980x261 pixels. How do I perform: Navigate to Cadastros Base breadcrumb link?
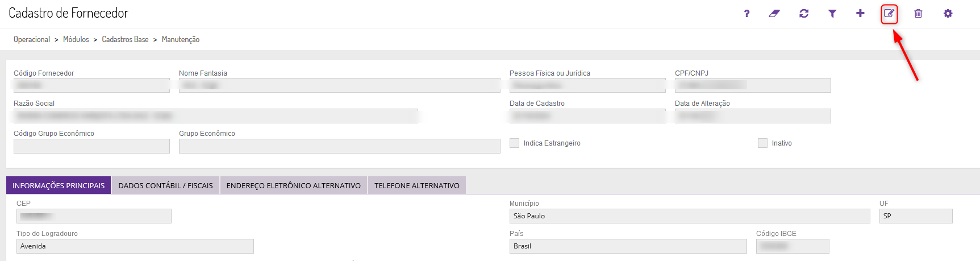pyautogui.click(x=125, y=39)
